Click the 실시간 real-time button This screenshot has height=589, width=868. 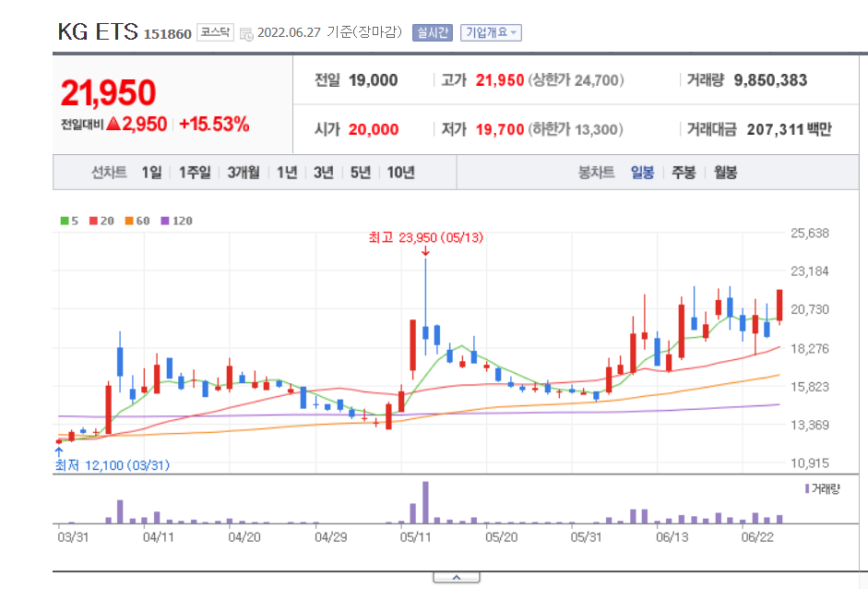click(433, 32)
